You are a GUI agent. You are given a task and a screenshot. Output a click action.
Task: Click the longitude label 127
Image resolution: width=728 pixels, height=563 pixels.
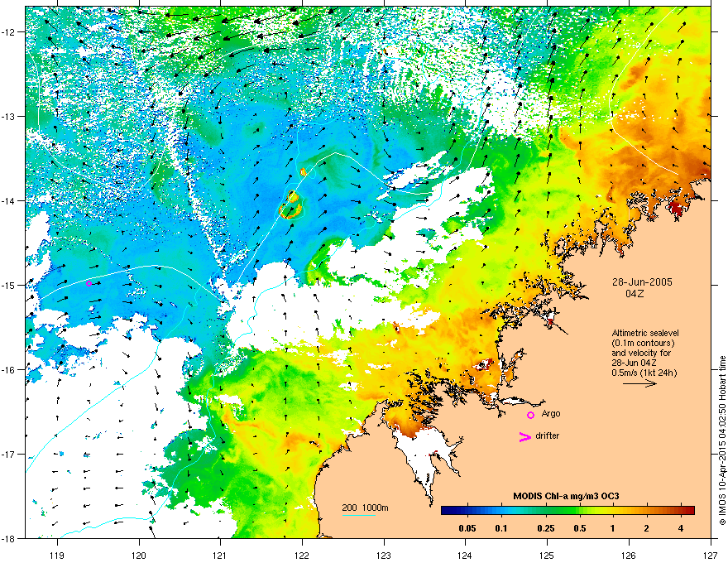coord(711,555)
